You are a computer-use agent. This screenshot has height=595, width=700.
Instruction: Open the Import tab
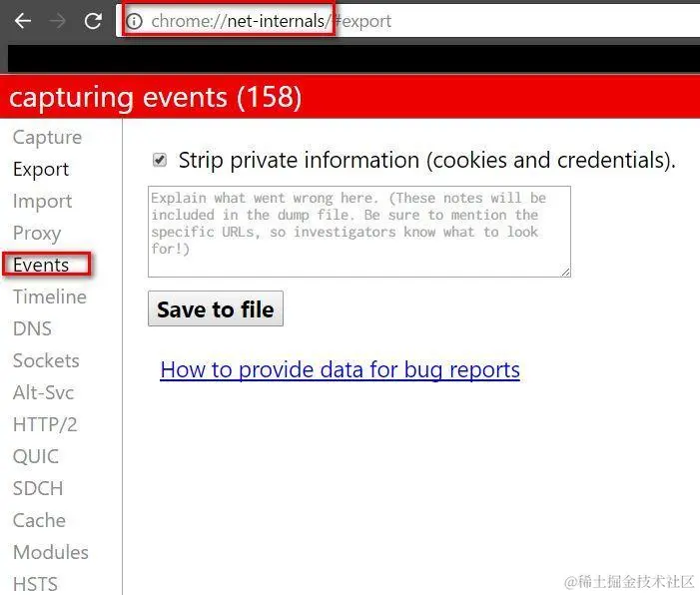(42, 202)
